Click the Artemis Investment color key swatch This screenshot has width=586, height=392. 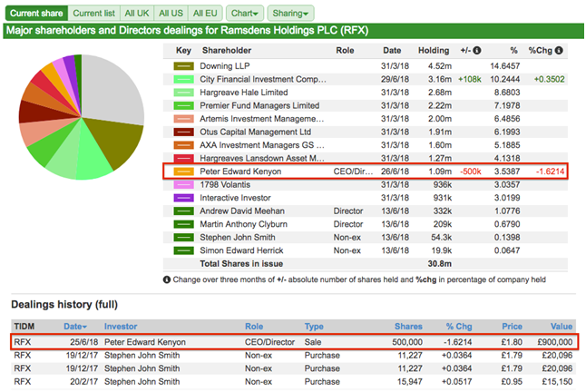tap(183, 119)
